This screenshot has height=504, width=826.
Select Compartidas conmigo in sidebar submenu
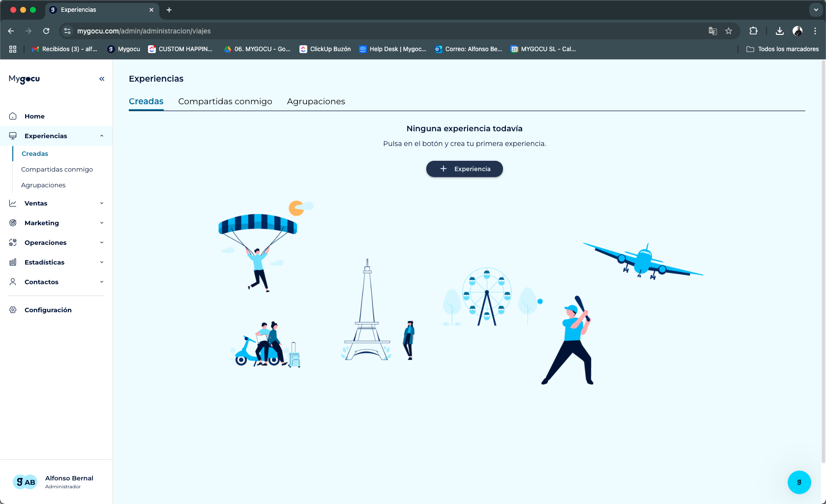(x=57, y=169)
